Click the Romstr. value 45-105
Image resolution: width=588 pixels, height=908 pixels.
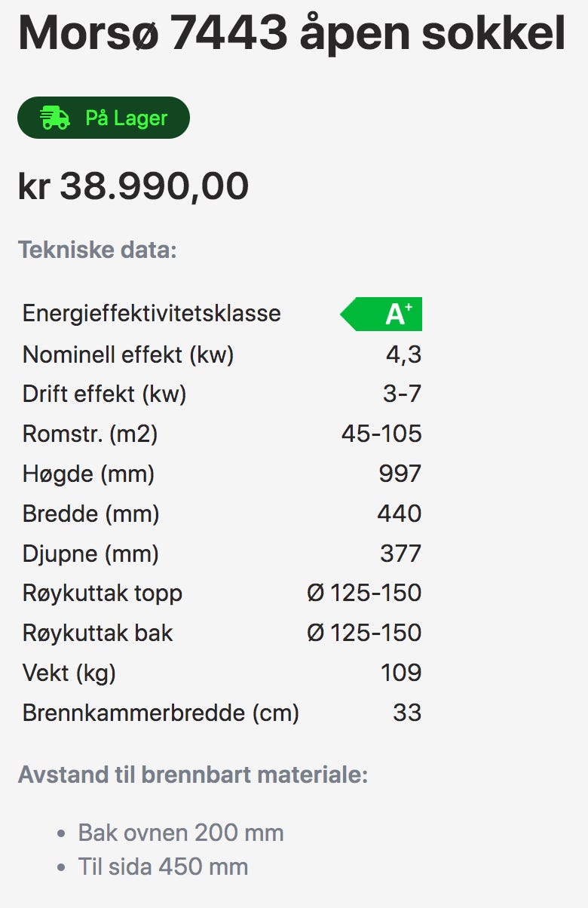381,434
